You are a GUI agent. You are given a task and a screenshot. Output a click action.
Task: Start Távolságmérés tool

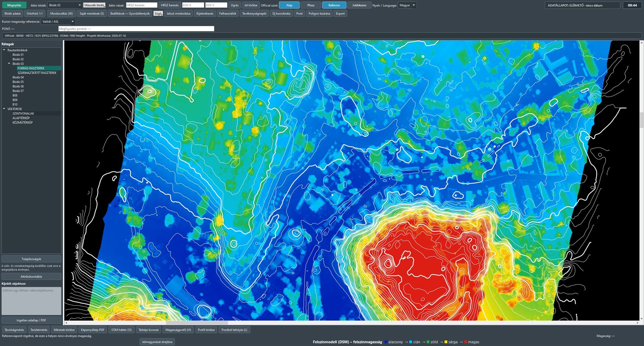14,330
